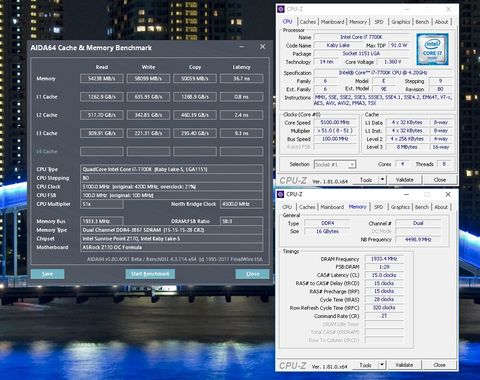This screenshot has width=480, height=380.
Task: Click Close button in AIDA64 benchmark window
Action: click(x=252, y=274)
